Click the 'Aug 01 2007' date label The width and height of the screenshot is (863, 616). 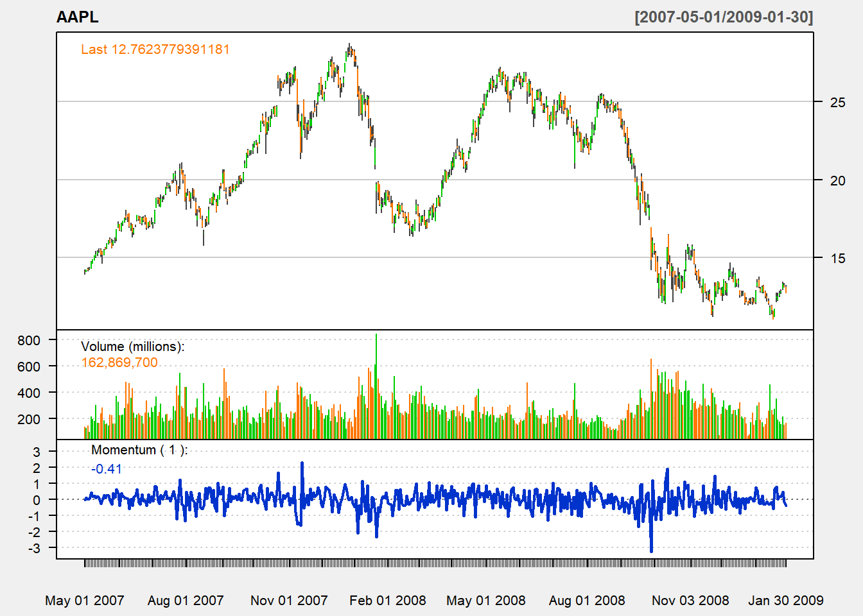pyautogui.click(x=186, y=601)
